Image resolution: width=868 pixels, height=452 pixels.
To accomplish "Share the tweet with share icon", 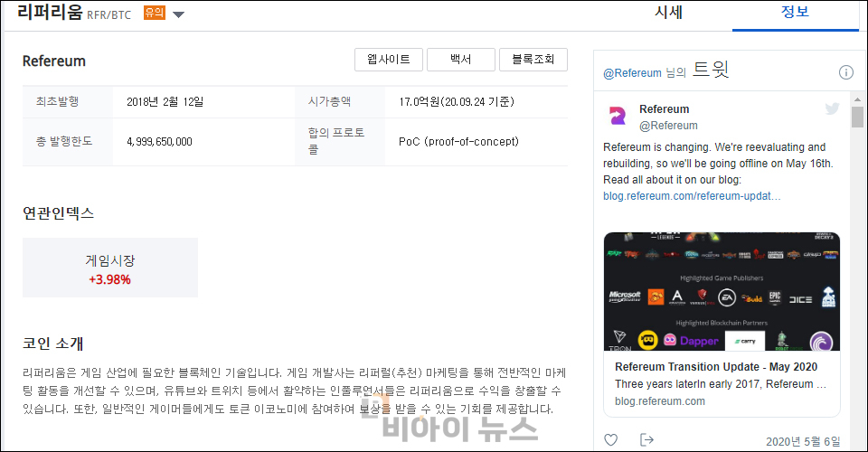I will [646, 440].
